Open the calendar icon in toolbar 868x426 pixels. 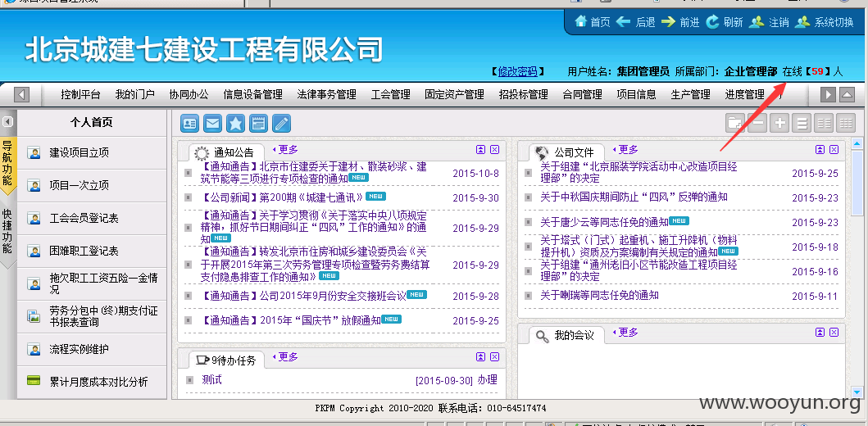(x=258, y=123)
